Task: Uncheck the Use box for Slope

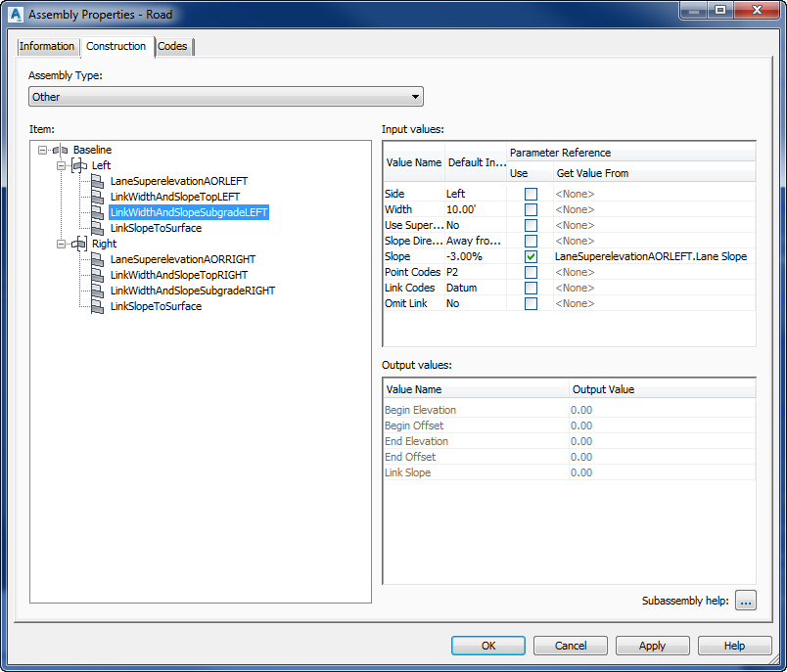Action: click(x=531, y=256)
